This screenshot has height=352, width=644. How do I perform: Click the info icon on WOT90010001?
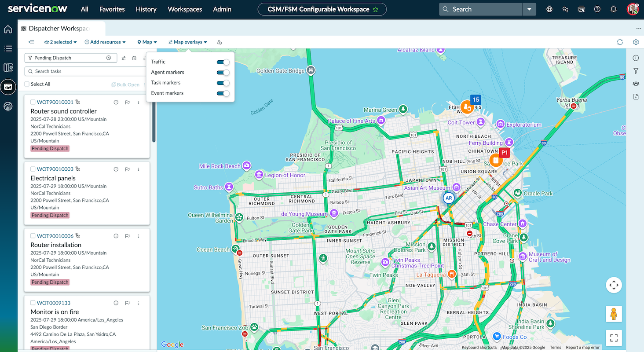coord(116,102)
